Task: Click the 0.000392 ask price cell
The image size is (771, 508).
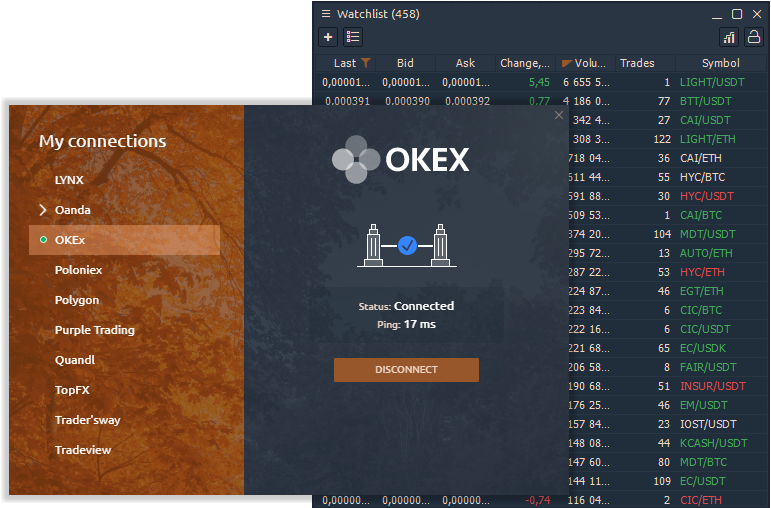Action: pos(467,101)
